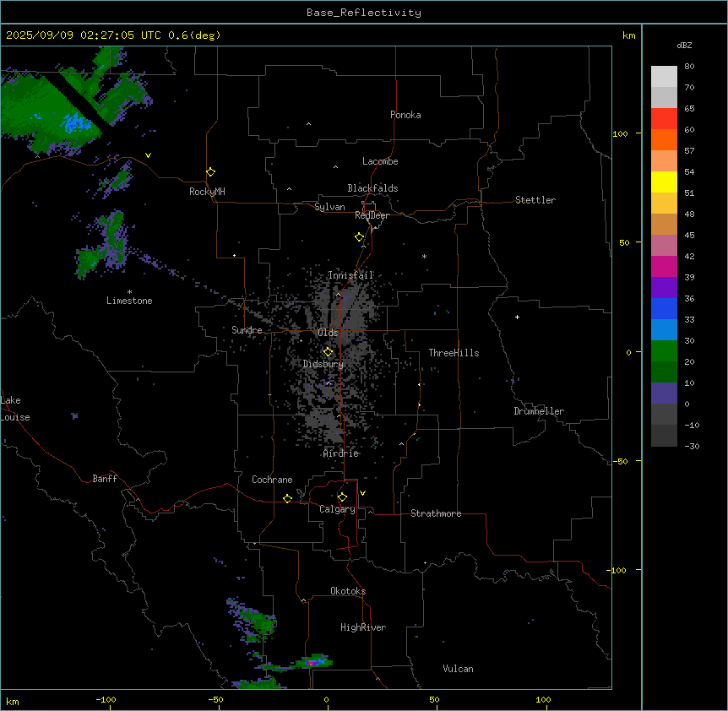This screenshot has width=728, height=711.
Task: Click the yellow diamond marker between Olds and Didsbury
Action: 328,352
